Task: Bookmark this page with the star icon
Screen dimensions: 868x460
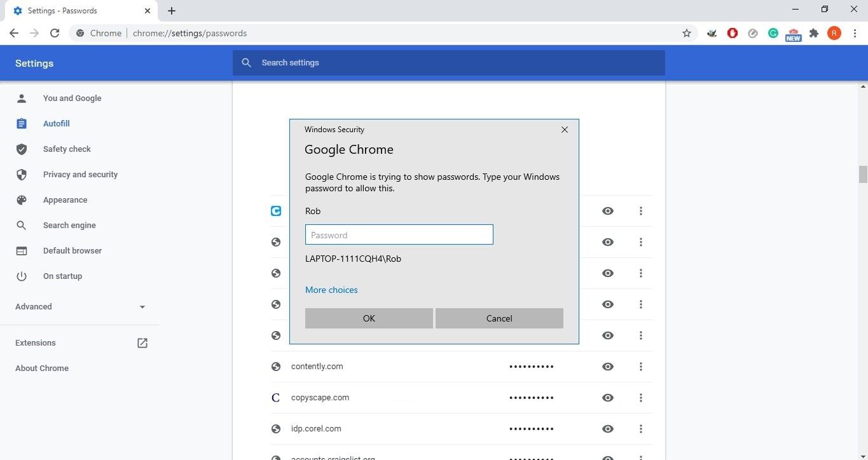Action: tap(687, 33)
